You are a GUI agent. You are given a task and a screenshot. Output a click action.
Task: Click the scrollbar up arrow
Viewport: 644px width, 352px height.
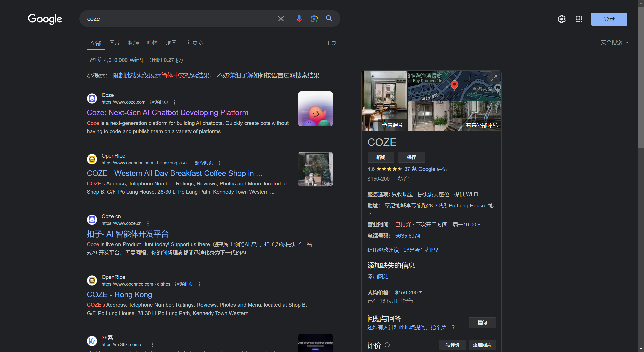tap(641, 3)
